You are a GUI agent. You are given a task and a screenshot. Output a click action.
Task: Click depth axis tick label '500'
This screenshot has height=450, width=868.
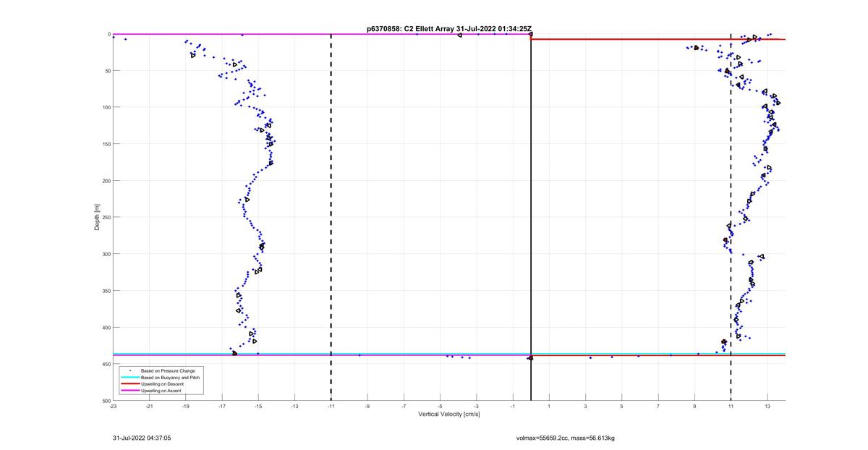pos(106,400)
